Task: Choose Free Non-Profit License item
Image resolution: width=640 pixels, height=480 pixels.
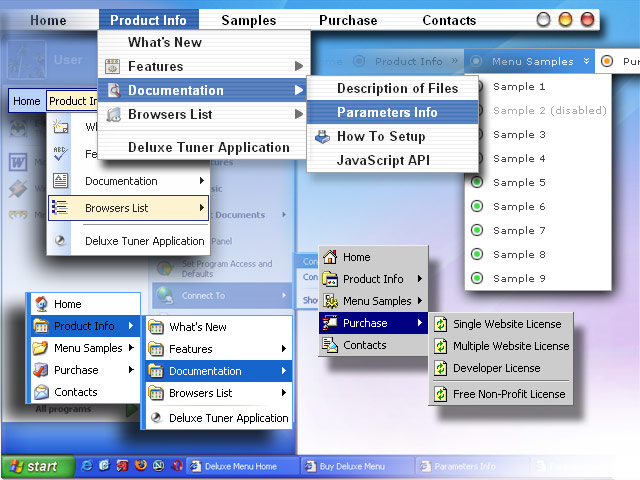Action: coord(501,394)
